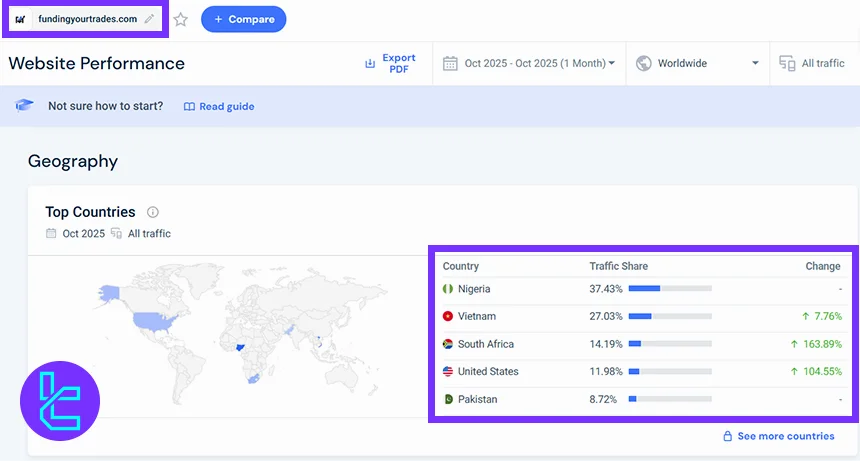Click the 8.72% traffic share value
Screen dimensions: 860x461
coord(603,400)
